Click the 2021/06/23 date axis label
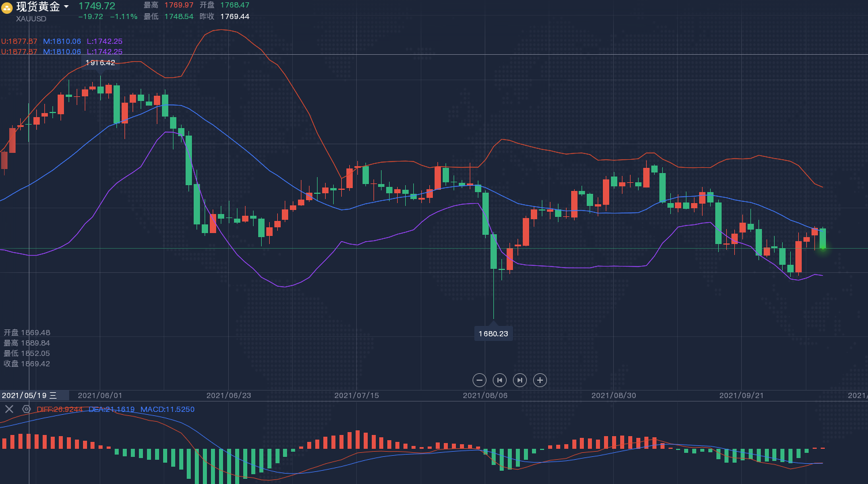Screen dimensions: 868x484 pos(228,395)
